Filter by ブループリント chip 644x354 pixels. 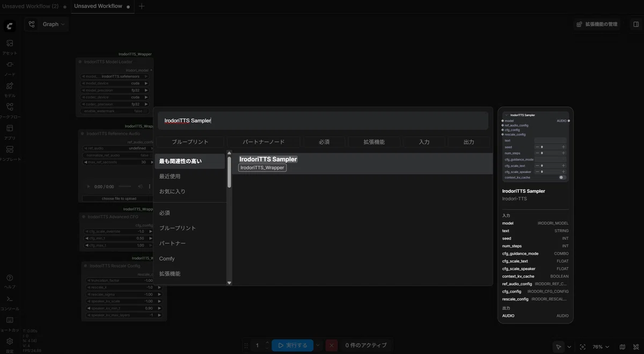[x=190, y=142]
